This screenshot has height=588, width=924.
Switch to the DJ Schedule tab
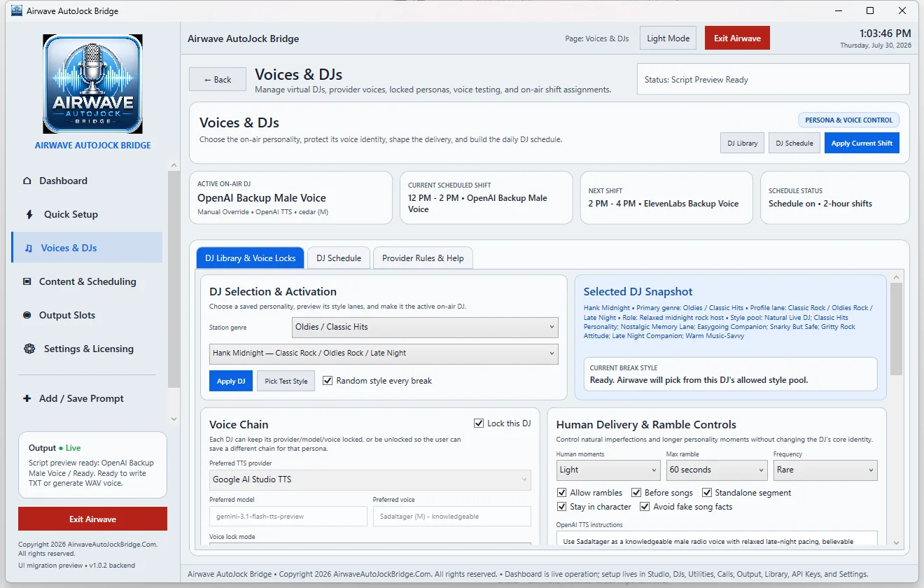[339, 258]
